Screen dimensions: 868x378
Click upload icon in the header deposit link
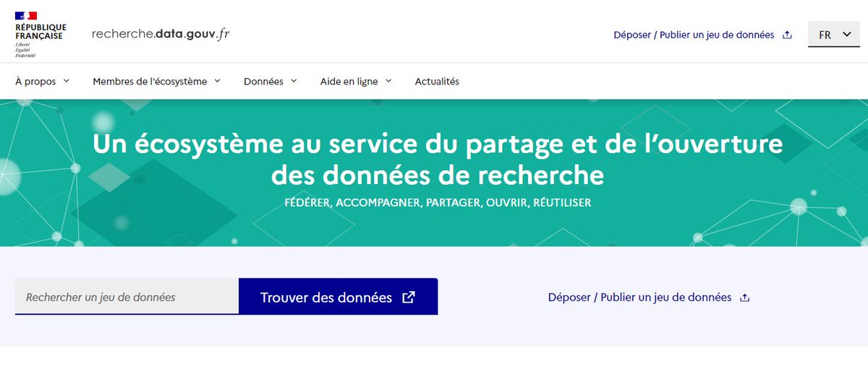pos(788,35)
